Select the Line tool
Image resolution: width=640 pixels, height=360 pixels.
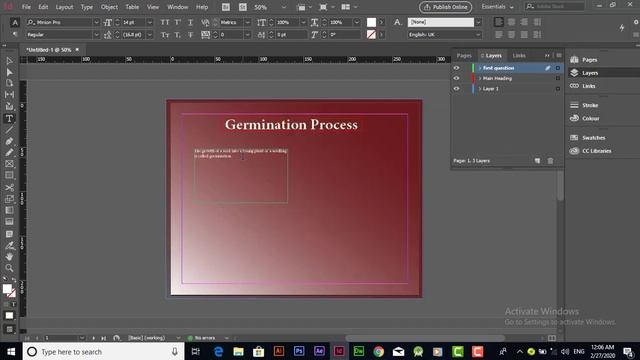(9, 130)
